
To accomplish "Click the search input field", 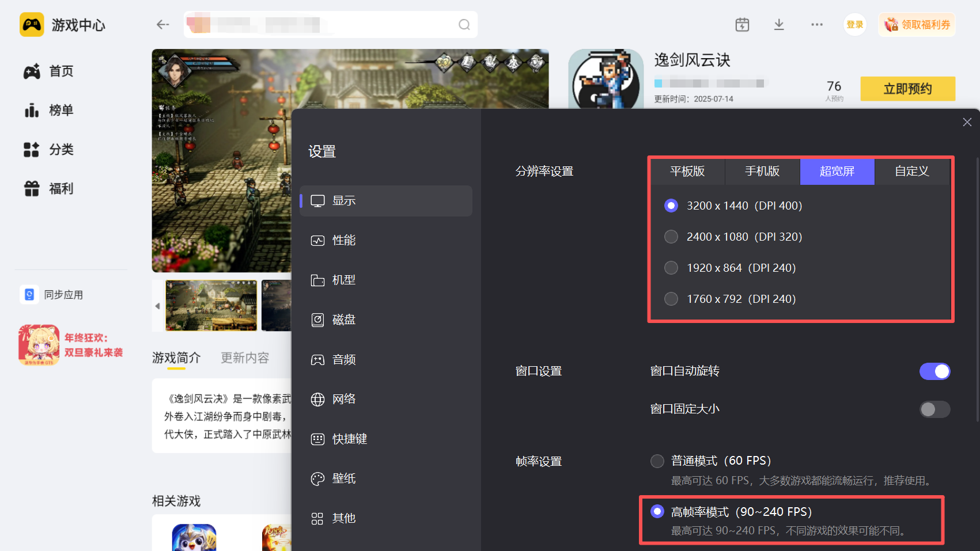I will 331,25.
